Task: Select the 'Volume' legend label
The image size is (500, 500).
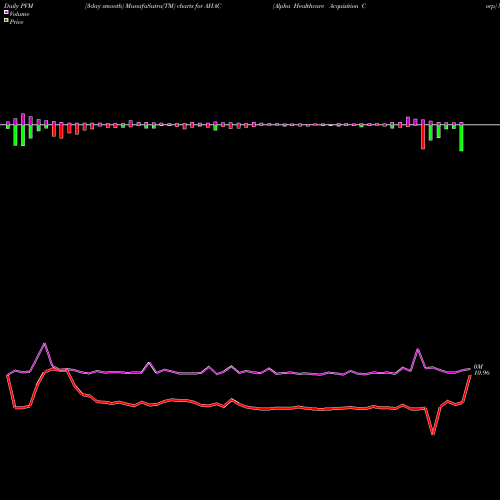Action: 19,14
